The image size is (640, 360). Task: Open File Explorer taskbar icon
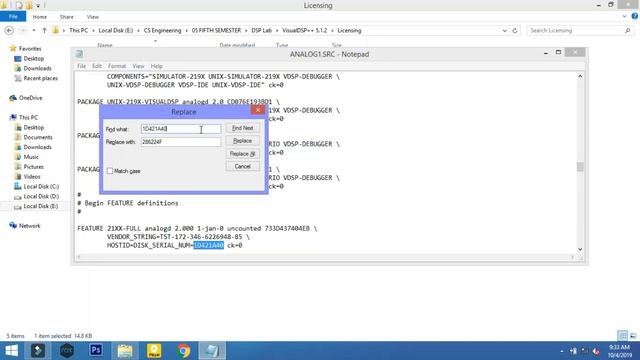click(125, 351)
